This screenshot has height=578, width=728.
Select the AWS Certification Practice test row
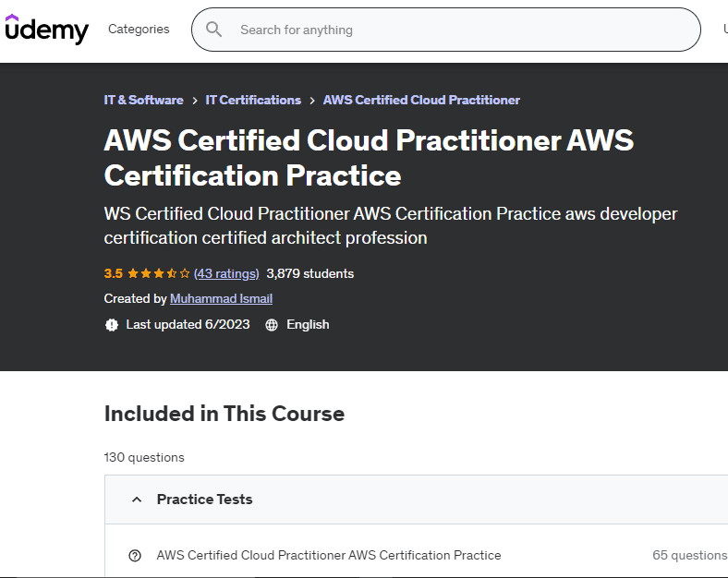point(329,556)
